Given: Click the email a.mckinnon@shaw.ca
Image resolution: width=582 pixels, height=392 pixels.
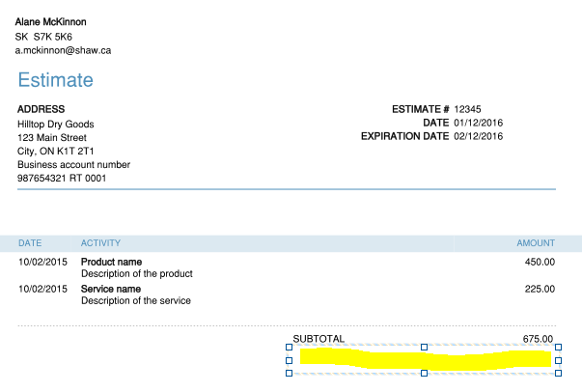Looking at the screenshot, I should tap(63, 50).
